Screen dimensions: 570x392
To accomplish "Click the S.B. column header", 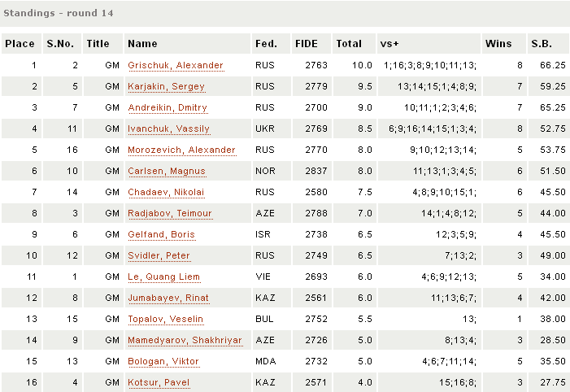I will pos(541,44).
